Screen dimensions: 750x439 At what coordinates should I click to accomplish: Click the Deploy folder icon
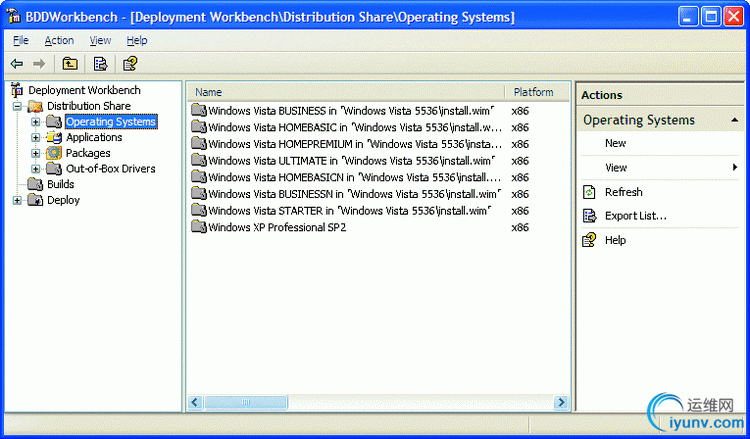point(35,200)
